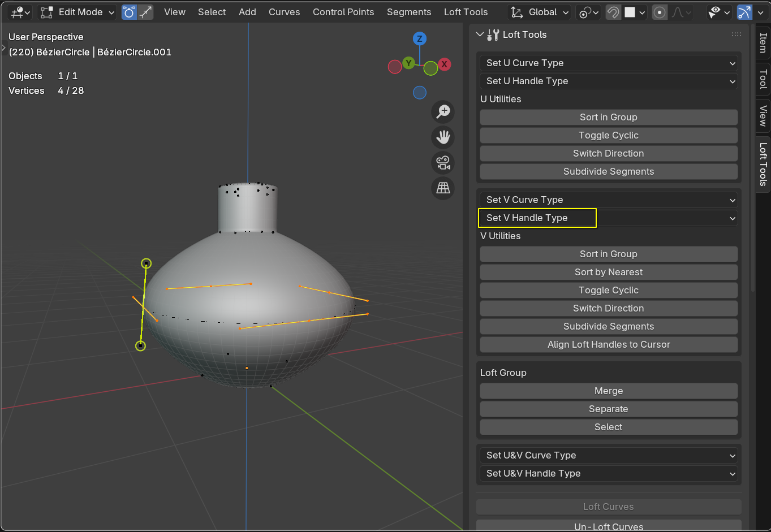Toggle the curve normals display icon
This screenshot has height=532, width=771.
(x=146, y=12)
